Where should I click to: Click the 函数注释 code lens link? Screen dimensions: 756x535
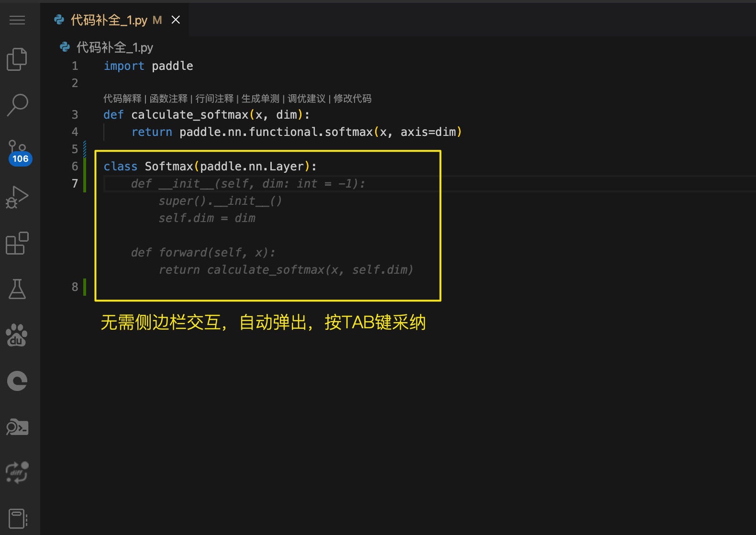168,99
